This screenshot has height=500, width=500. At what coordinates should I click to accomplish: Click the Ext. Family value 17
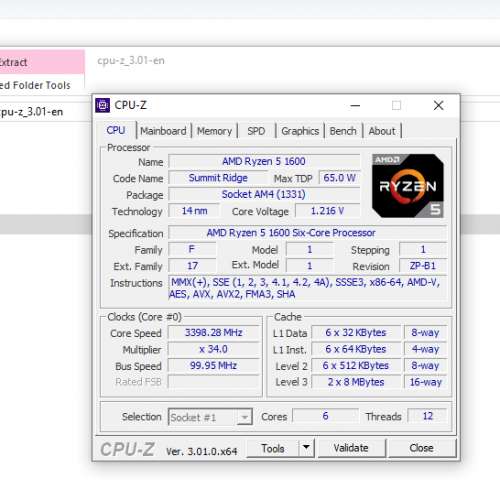[192, 266]
